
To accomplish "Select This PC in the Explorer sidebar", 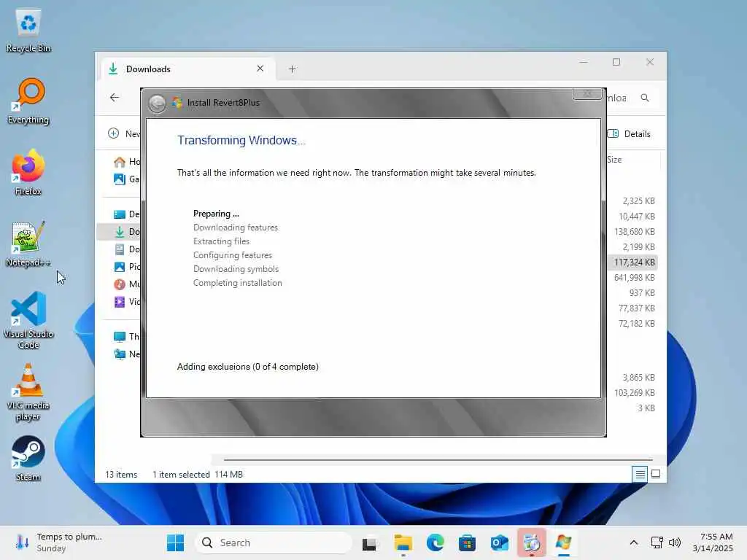I will click(126, 337).
